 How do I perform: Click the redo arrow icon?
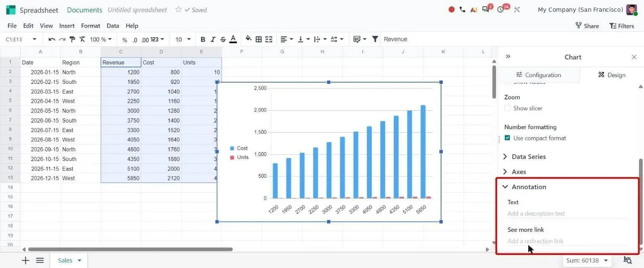62,39
